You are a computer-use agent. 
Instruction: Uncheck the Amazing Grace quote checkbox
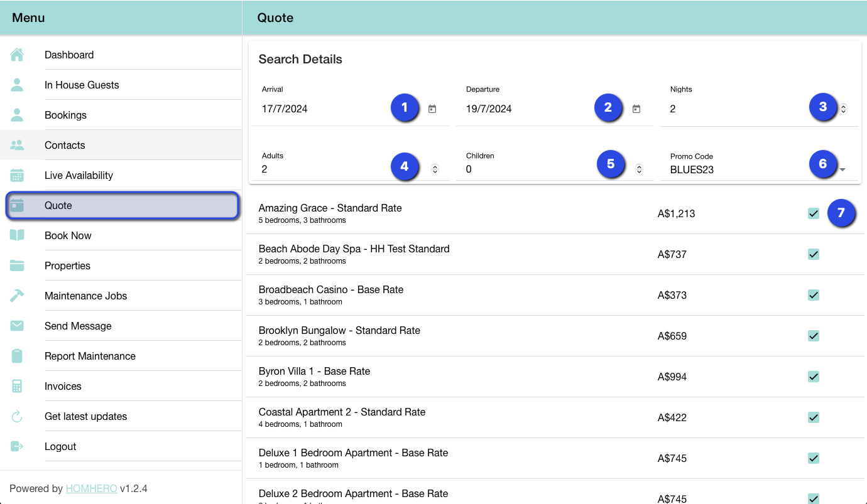point(814,213)
